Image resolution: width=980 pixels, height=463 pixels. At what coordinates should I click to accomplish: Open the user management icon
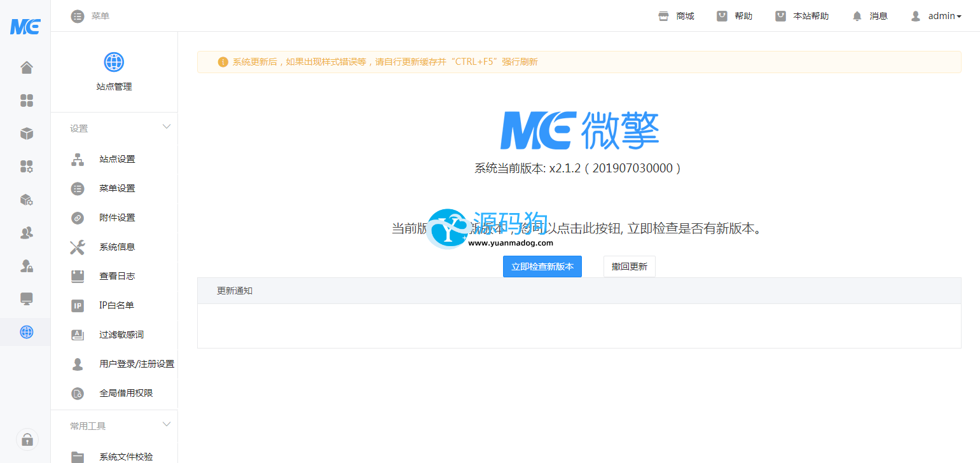coord(26,233)
